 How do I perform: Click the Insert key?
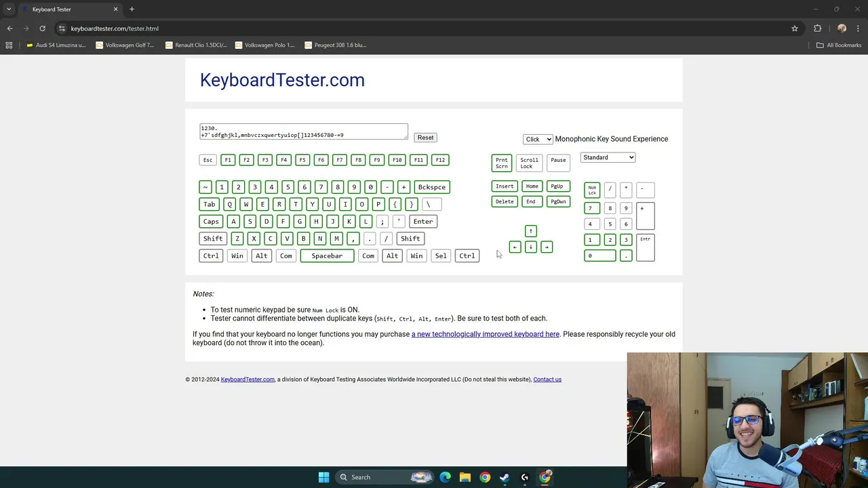505,186
